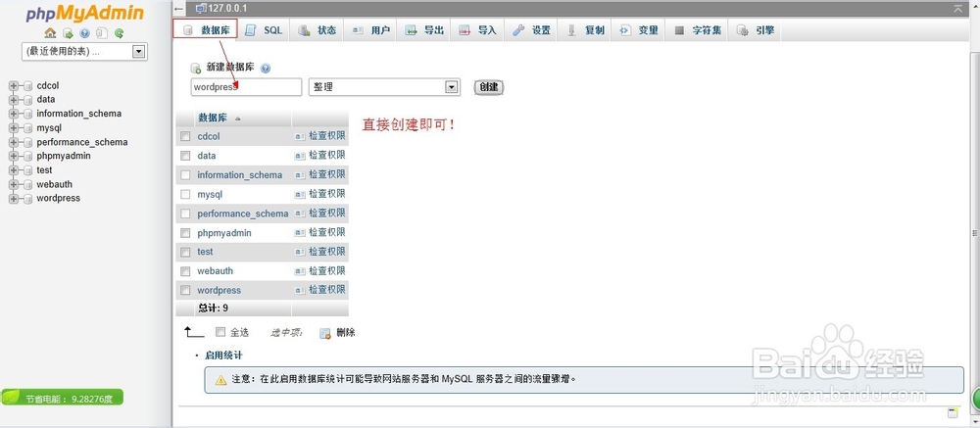Expand the cdcol tree node
Viewport: 980px width, 428px height.
[14, 86]
